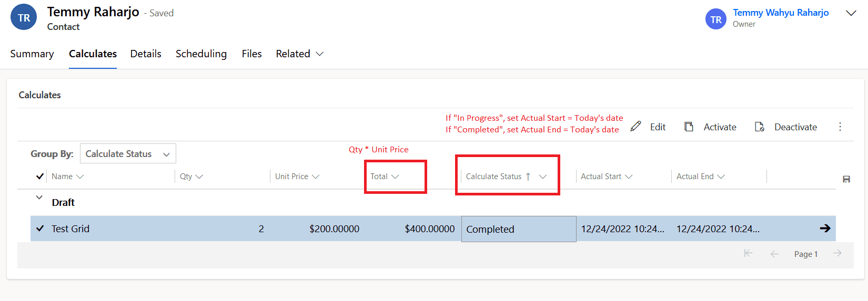
Task: Open Test Grid record via arrow icon
Action: 825,228
